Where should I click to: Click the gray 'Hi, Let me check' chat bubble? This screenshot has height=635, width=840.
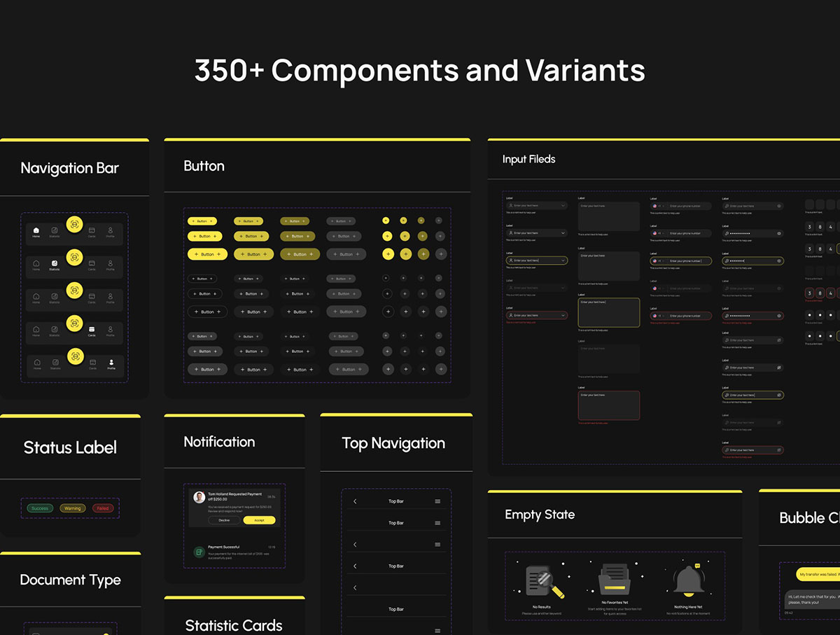pos(812,599)
